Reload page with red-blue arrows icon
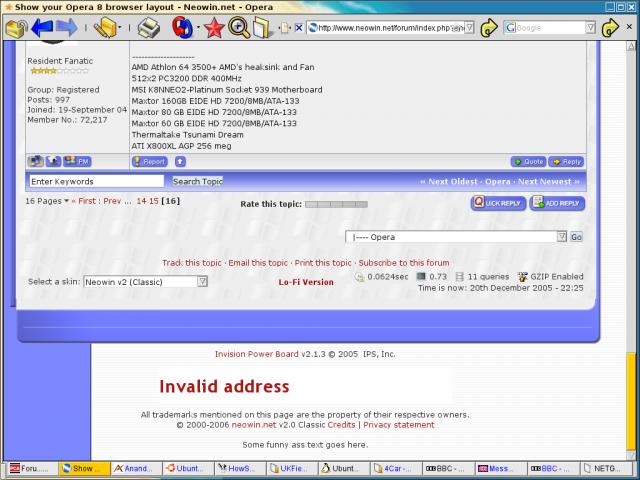Screen dimensions: 640x480 click(182, 27)
